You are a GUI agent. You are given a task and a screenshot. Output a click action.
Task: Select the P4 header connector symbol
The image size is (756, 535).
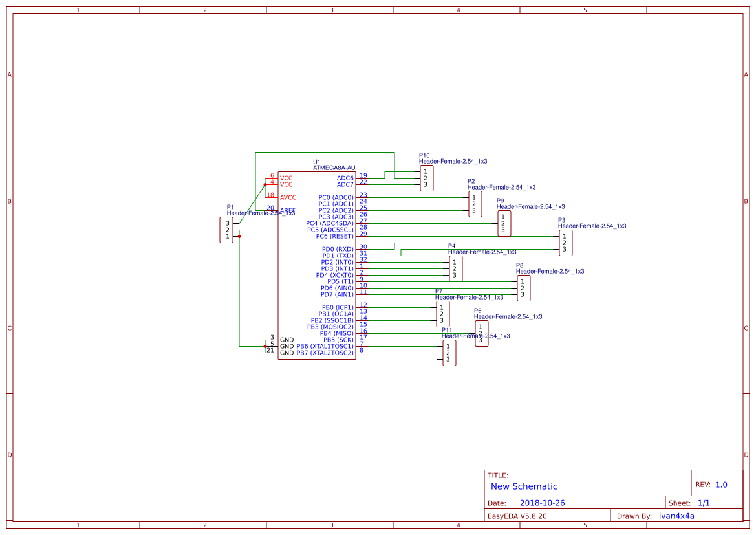(x=456, y=268)
